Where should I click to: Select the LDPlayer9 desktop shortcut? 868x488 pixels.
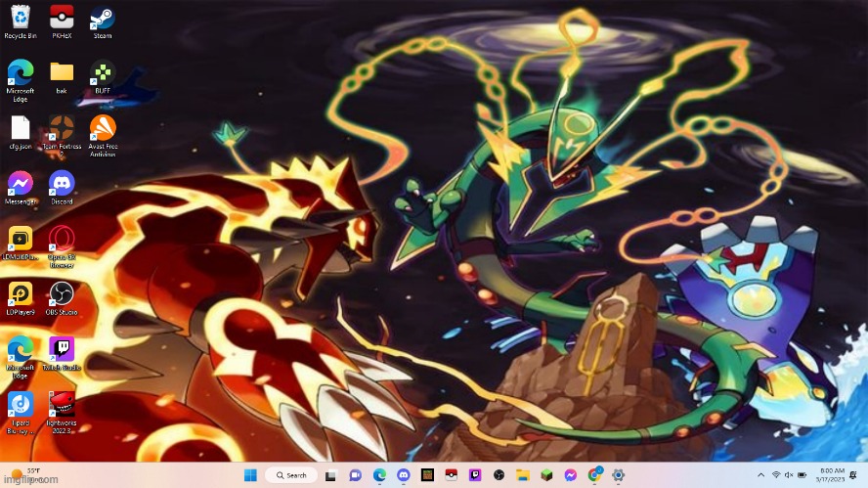point(20,298)
